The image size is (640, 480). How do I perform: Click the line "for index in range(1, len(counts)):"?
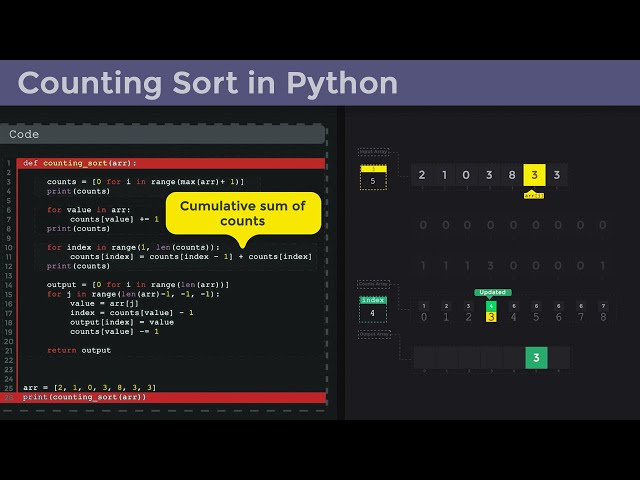point(133,247)
